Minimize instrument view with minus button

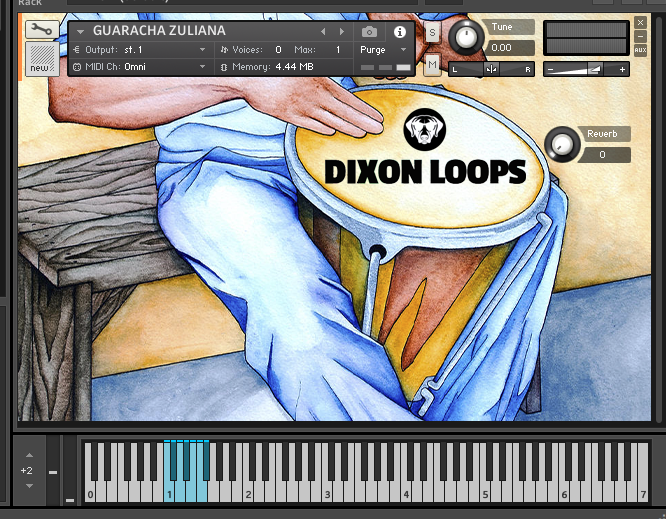pos(640,37)
